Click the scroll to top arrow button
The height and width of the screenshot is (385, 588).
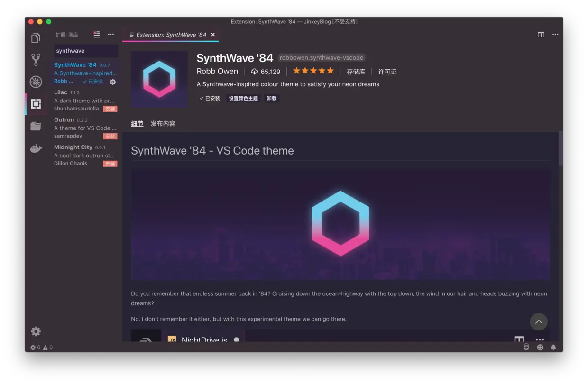point(539,322)
